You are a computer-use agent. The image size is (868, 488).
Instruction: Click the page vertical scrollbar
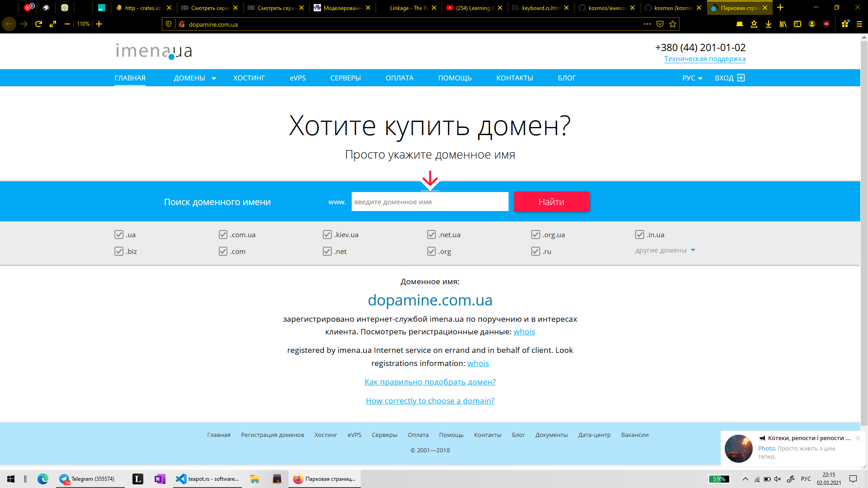(x=864, y=233)
